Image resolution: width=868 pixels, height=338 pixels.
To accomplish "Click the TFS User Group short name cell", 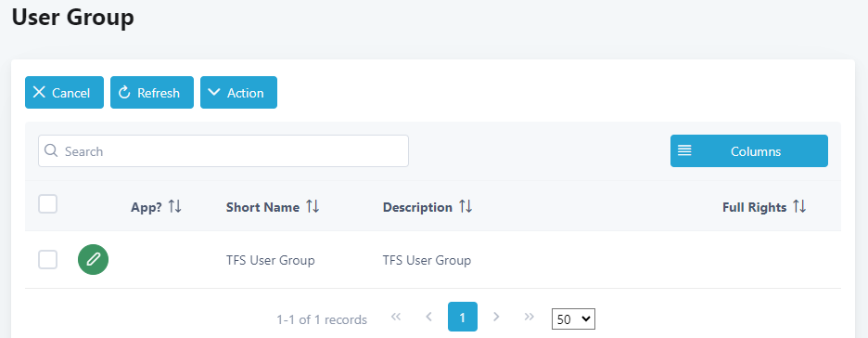I will 270,260.
